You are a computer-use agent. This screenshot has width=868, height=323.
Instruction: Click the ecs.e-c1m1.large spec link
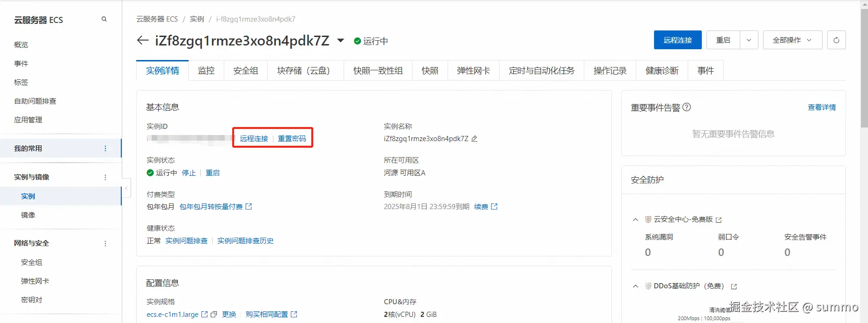(172, 314)
